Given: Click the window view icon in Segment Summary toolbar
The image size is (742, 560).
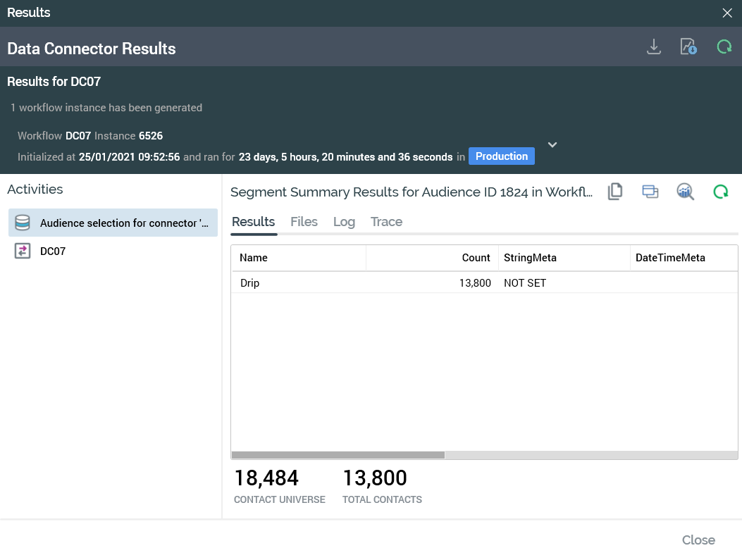Looking at the screenshot, I should tap(650, 192).
